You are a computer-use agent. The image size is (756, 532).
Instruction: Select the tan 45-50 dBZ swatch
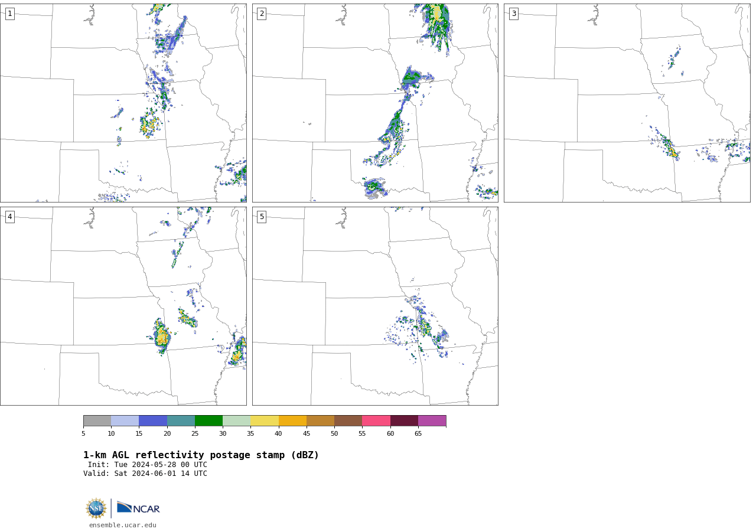(x=320, y=421)
